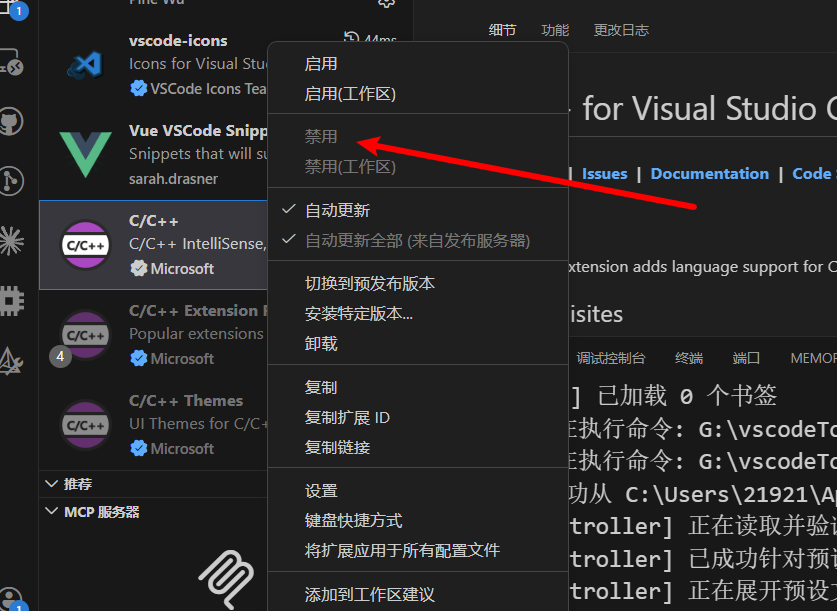Click the UI Themes for C/C++ description
Screen dimensions: 837x611
(198, 424)
